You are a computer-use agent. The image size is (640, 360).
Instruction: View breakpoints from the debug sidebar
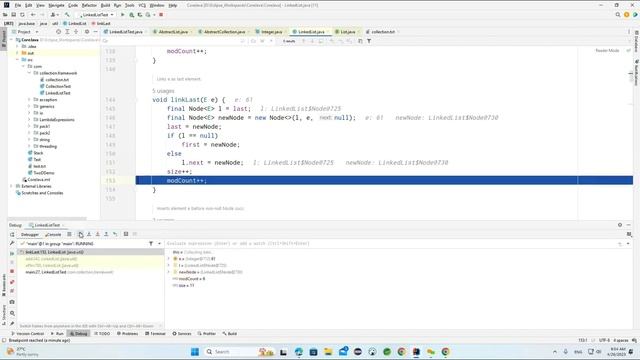(12, 282)
